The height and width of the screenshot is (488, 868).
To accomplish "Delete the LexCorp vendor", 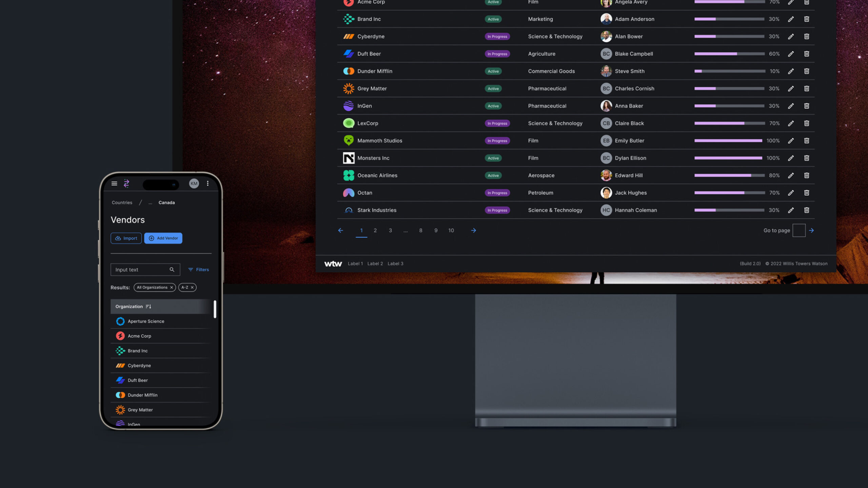I will coord(807,123).
